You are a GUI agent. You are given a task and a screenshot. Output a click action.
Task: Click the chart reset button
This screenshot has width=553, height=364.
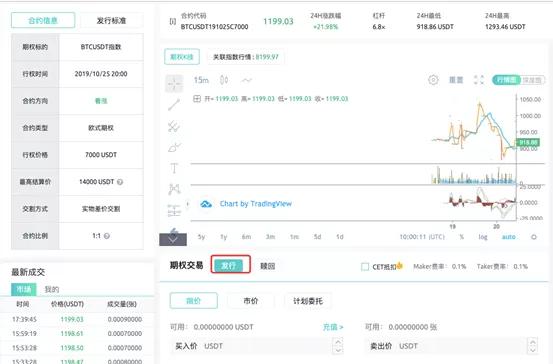click(x=456, y=80)
